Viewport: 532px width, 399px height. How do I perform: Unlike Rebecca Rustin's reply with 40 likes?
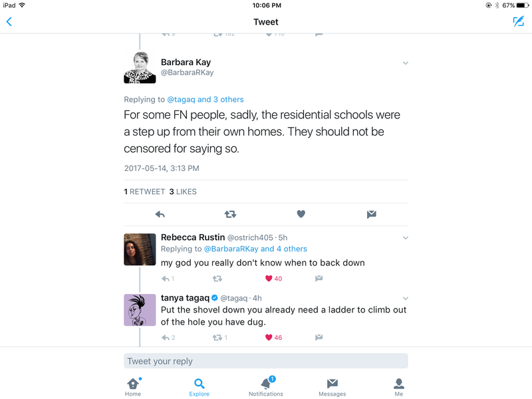pos(273,279)
